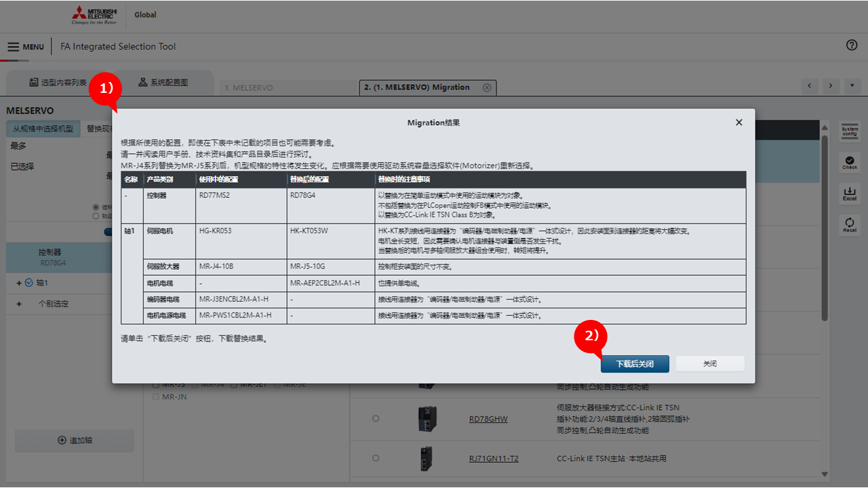Tick the MR-JN checkbox

(x=157, y=396)
